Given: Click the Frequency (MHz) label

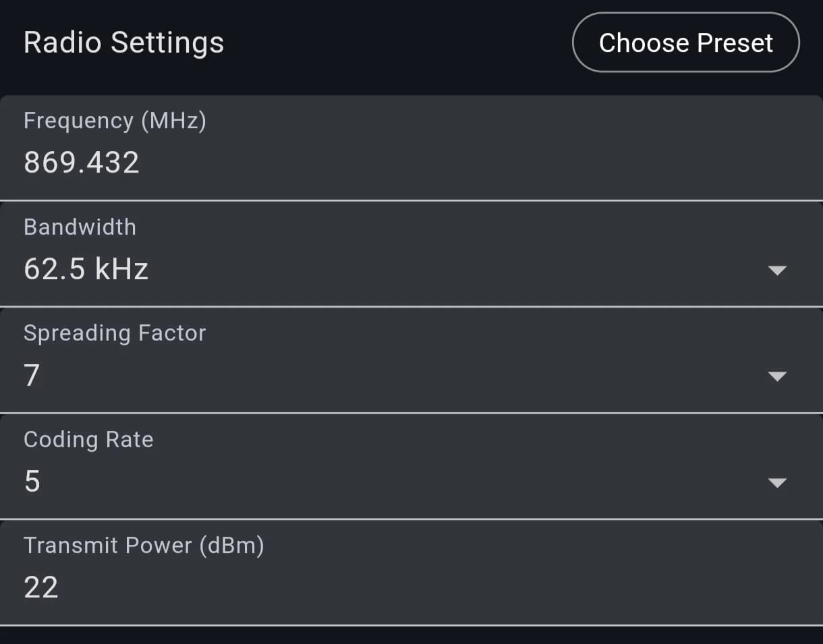Looking at the screenshot, I should pyautogui.click(x=115, y=121).
